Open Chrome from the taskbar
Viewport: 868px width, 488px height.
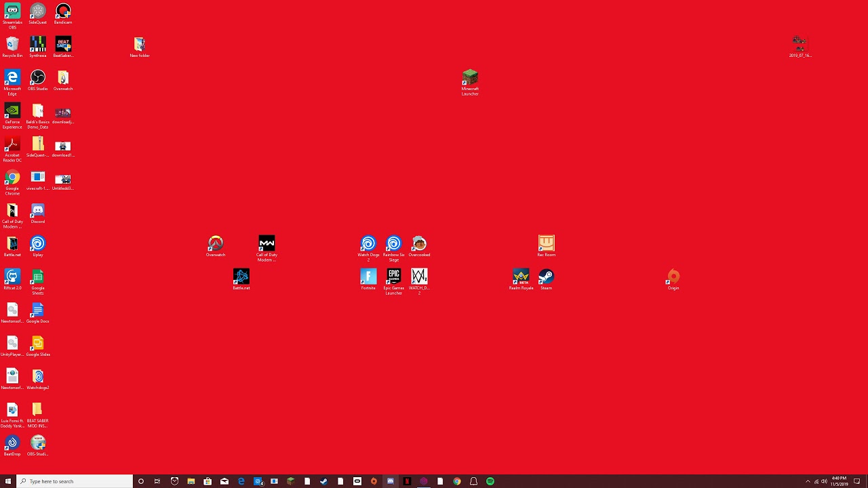pos(457,481)
